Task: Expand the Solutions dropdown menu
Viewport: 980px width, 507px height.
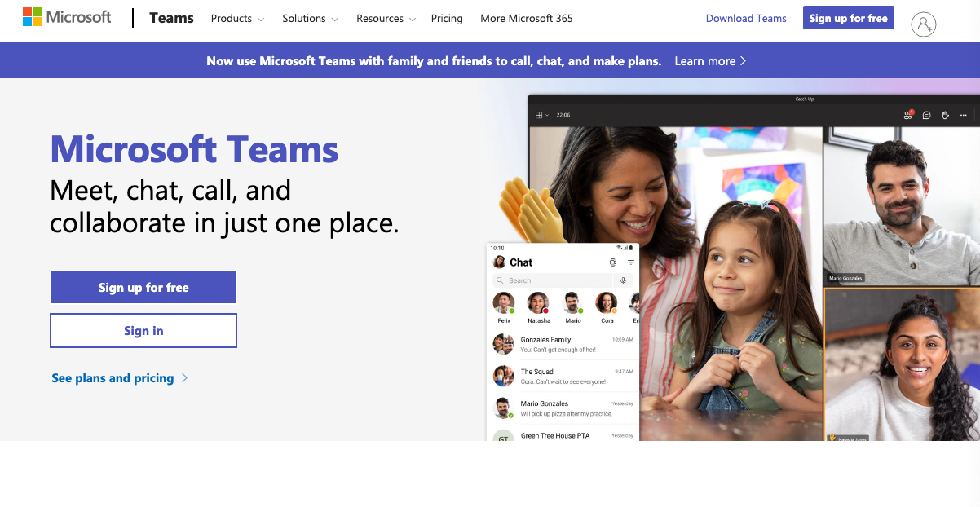Action: (x=309, y=19)
